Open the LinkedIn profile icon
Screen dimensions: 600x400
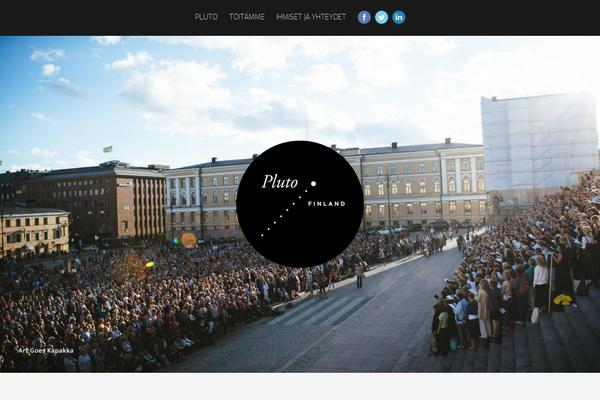[x=398, y=17]
